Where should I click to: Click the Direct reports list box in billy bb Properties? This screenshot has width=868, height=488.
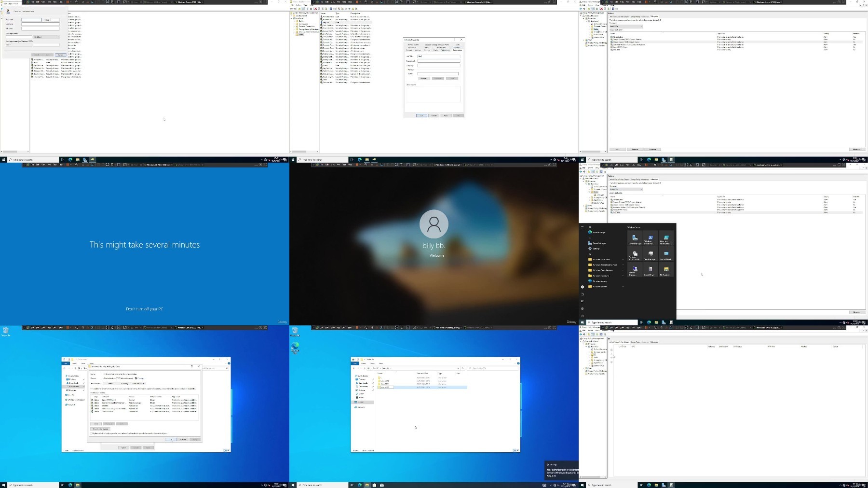(x=434, y=94)
